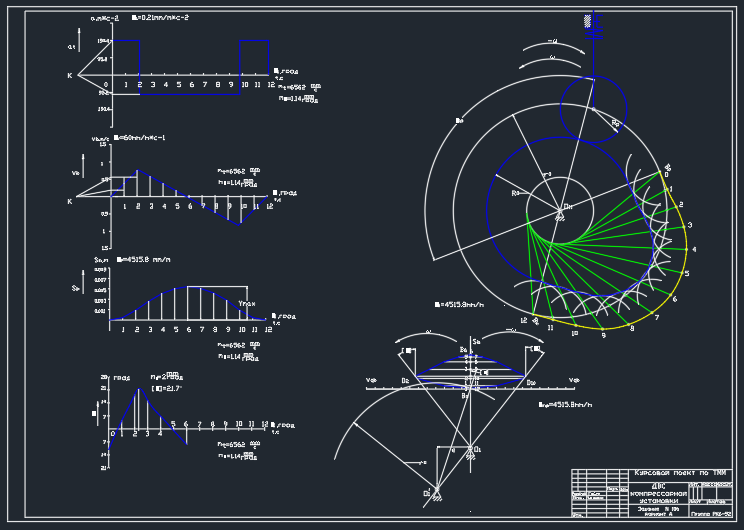The height and width of the screenshot is (530, 744).
Task: Select the peak of the blue triangle graph
Action: click(x=140, y=388)
